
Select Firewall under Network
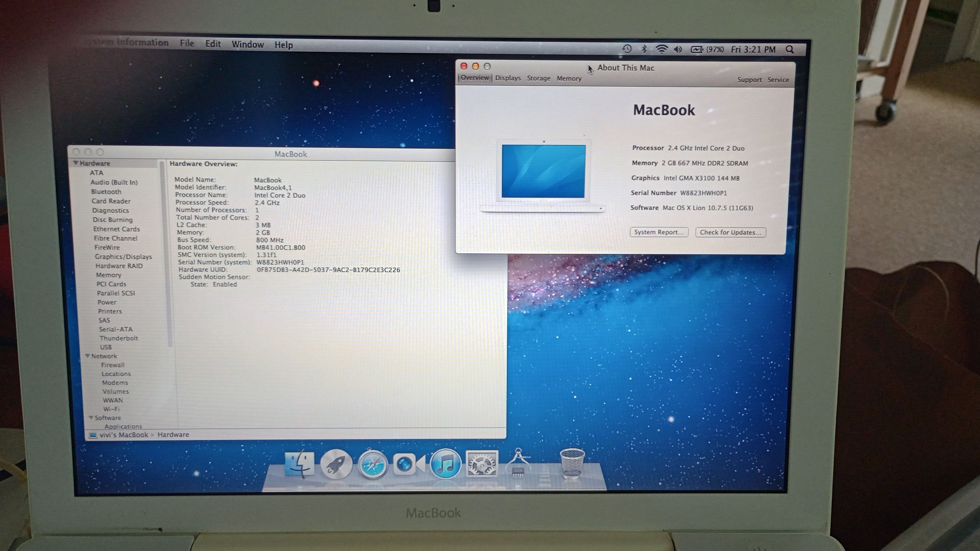click(x=113, y=365)
